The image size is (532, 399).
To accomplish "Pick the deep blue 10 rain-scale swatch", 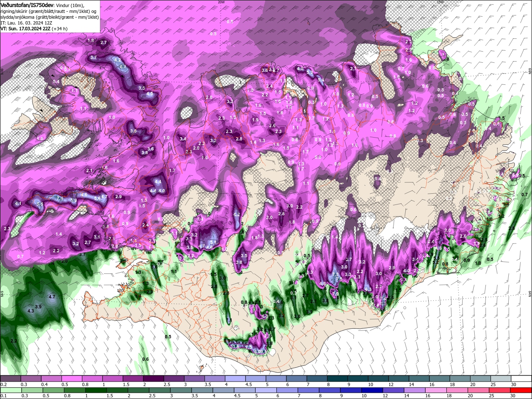I will [x=373, y=390].
